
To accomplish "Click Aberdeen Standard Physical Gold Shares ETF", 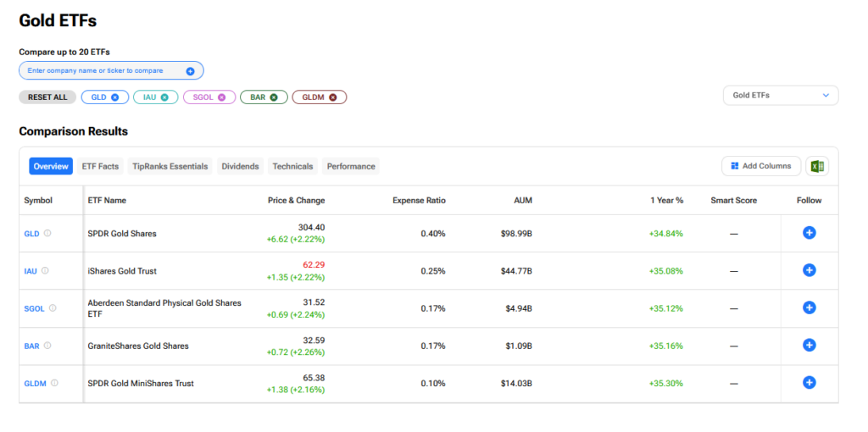I will [164, 308].
